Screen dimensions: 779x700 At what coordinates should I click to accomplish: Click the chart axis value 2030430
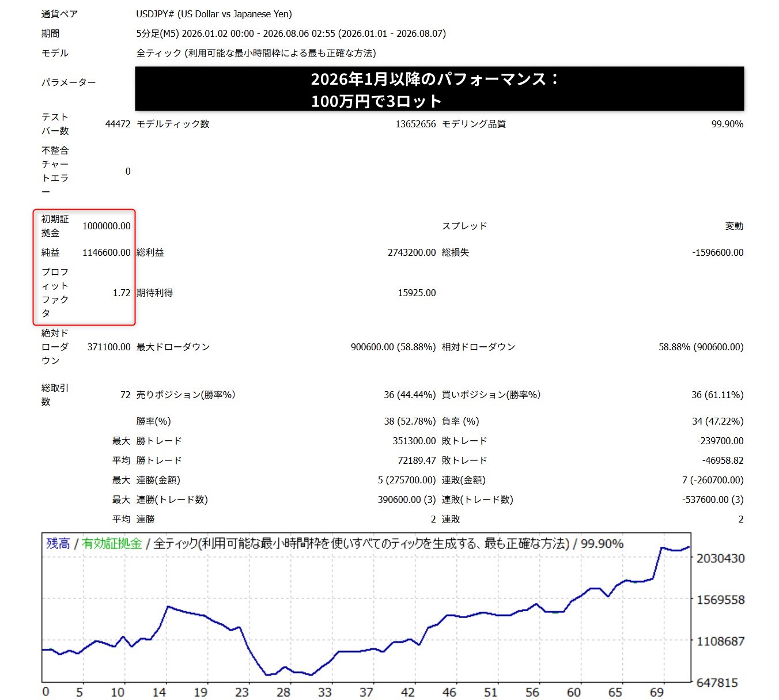click(x=721, y=558)
